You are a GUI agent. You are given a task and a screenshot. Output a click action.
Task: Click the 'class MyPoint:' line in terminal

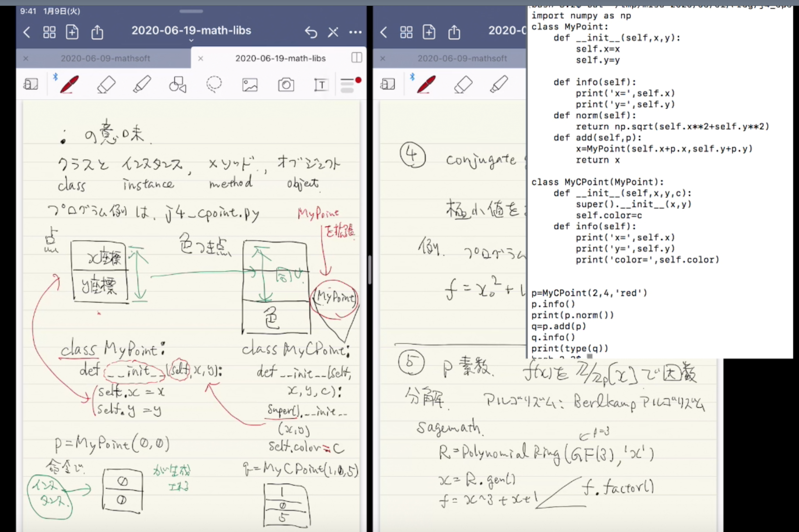pyautogui.click(x=570, y=26)
